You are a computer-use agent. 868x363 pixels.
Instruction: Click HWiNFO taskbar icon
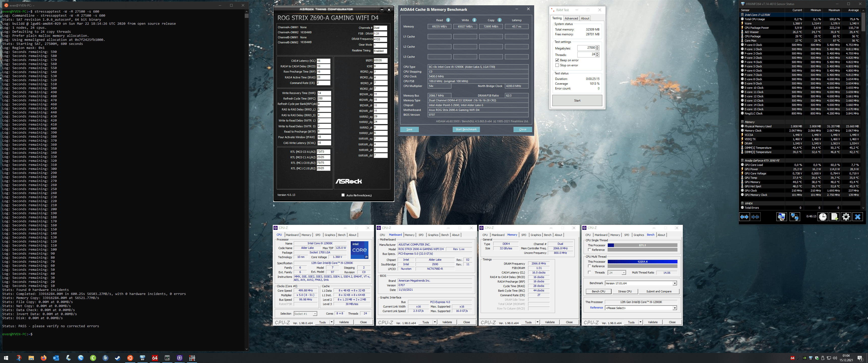pos(143,358)
